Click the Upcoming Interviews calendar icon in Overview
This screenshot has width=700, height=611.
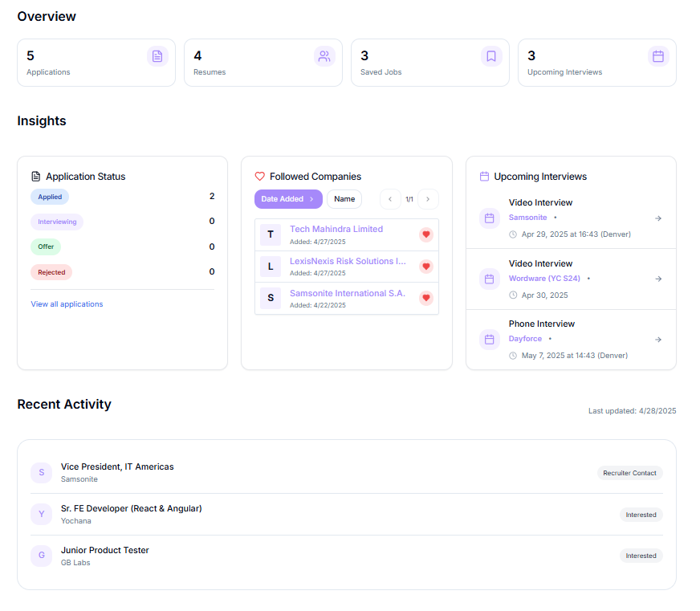coord(658,56)
